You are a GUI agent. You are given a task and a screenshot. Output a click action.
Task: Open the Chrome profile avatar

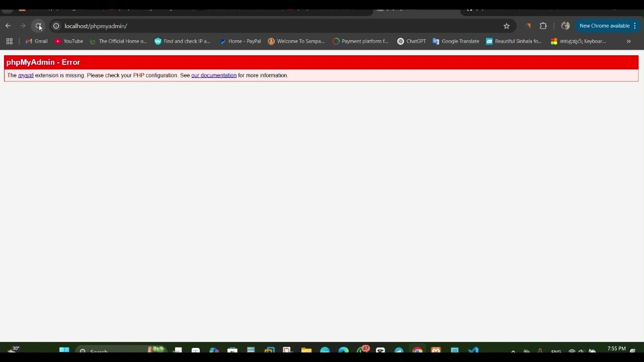566,26
